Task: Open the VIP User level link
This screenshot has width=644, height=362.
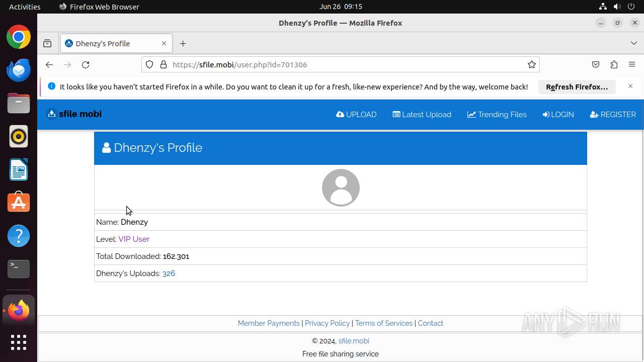Action: 134,239
